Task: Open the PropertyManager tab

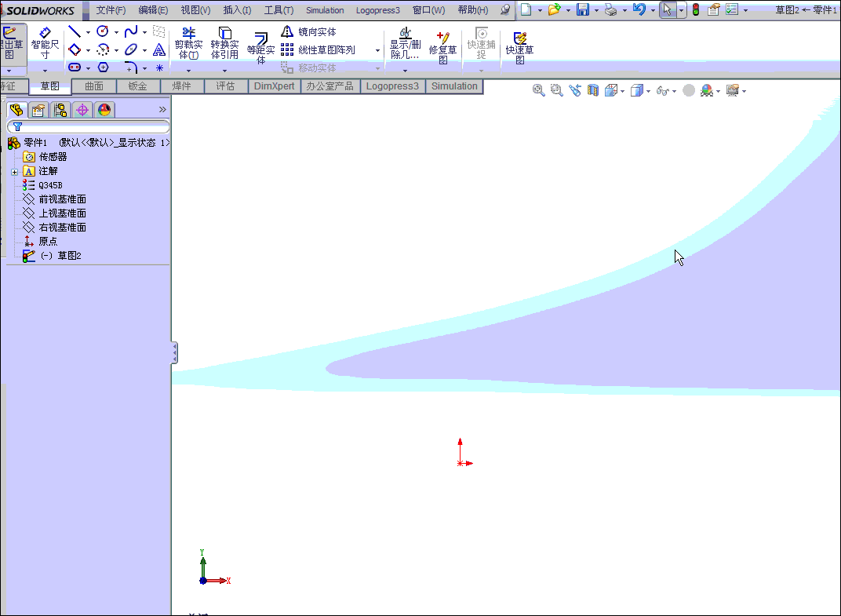Action: pos(38,110)
